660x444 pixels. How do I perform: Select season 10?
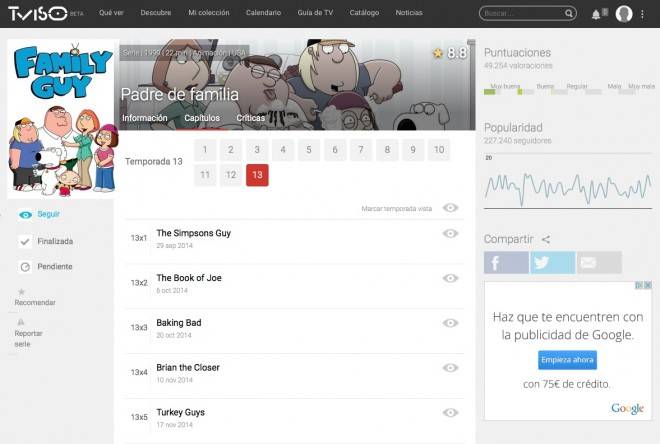click(x=439, y=150)
